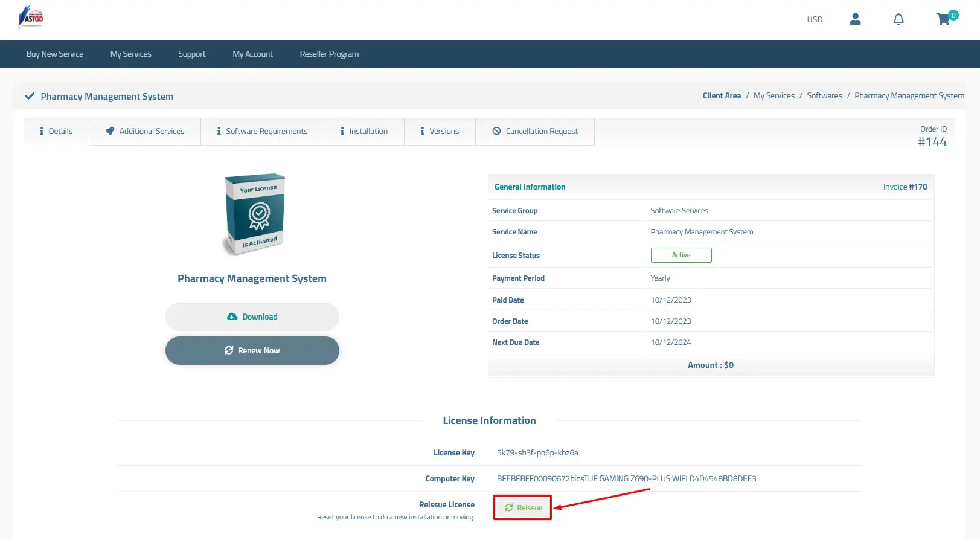The width and height of the screenshot is (980, 540).
Task: Click the Active license status badge
Action: pos(681,255)
